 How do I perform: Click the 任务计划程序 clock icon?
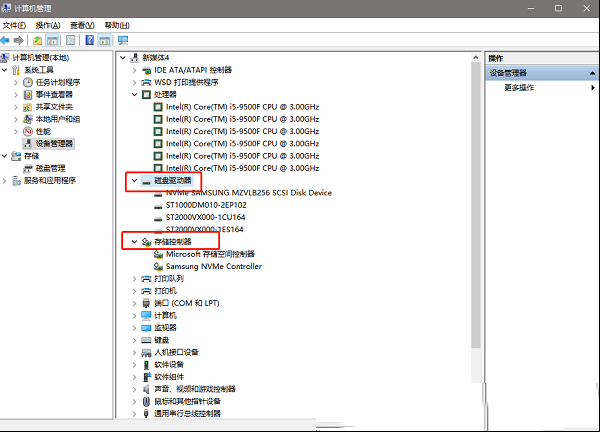coord(28,83)
